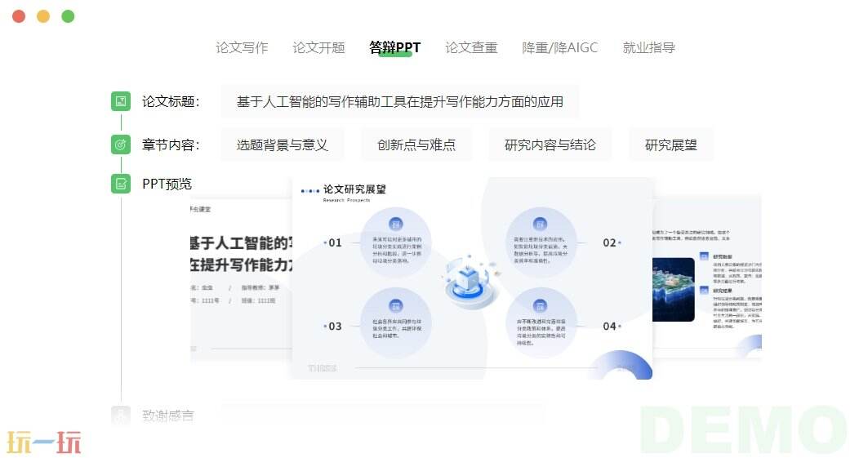The image size is (868, 458).
Task: Click the icon in slide circle 04
Action: [540, 306]
